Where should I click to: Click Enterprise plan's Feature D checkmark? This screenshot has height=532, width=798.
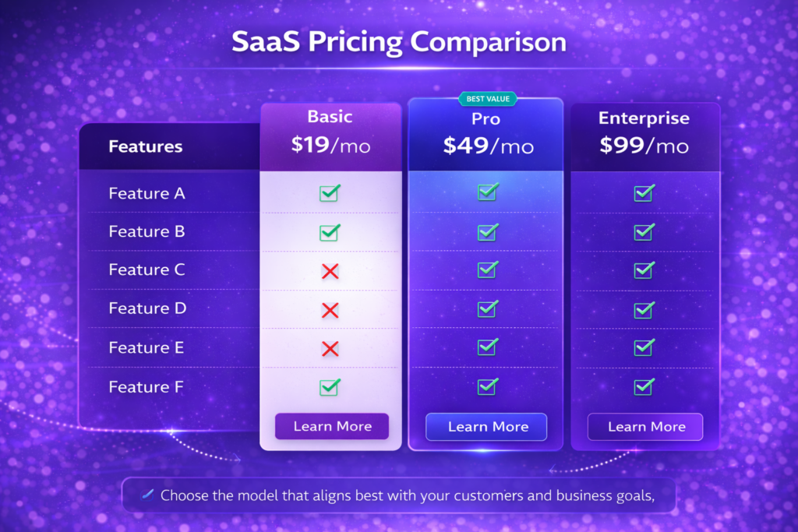click(x=644, y=309)
